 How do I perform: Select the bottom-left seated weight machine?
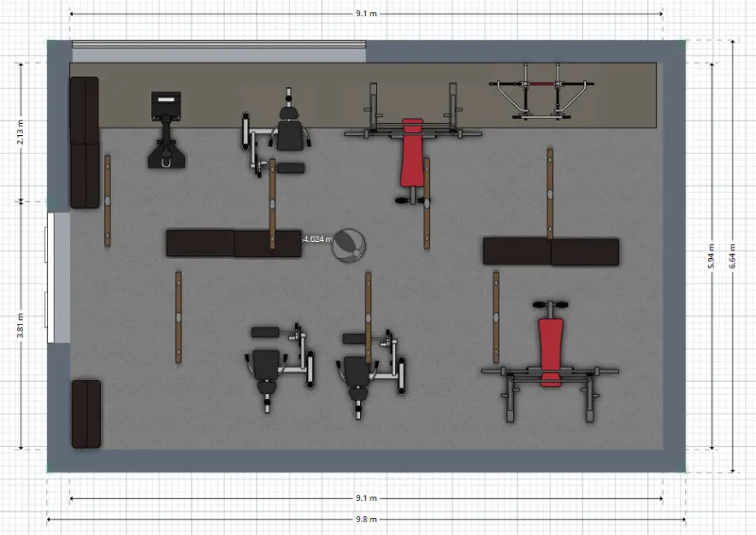pyautogui.click(x=275, y=365)
